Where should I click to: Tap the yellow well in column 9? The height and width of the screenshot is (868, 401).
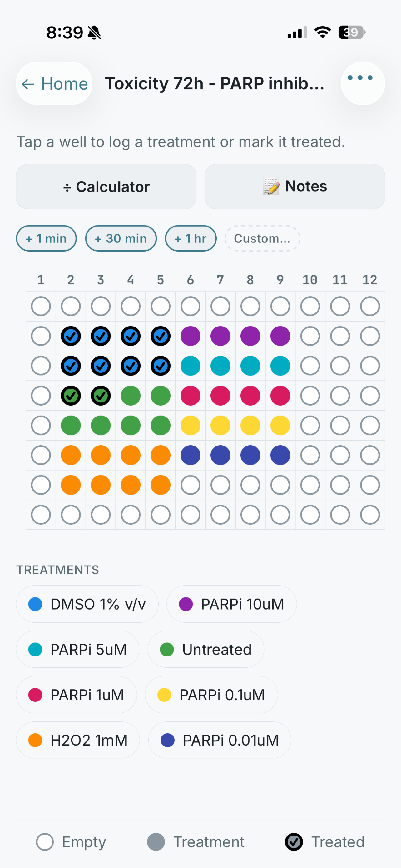pos(280,425)
